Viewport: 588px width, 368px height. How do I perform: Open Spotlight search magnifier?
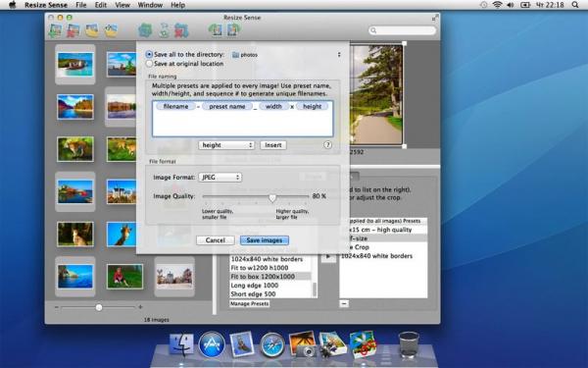pos(575,5)
